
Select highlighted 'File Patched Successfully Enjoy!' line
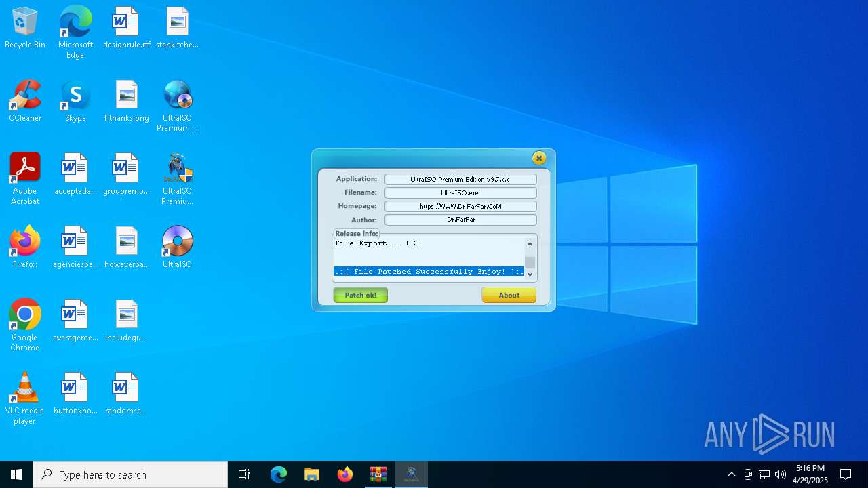point(429,272)
